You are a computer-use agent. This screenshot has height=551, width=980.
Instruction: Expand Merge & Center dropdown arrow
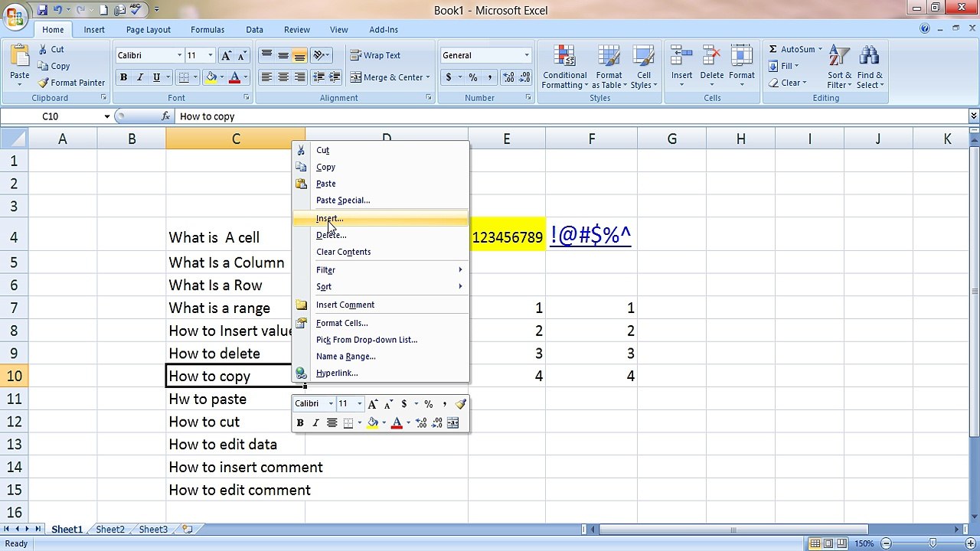427,77
